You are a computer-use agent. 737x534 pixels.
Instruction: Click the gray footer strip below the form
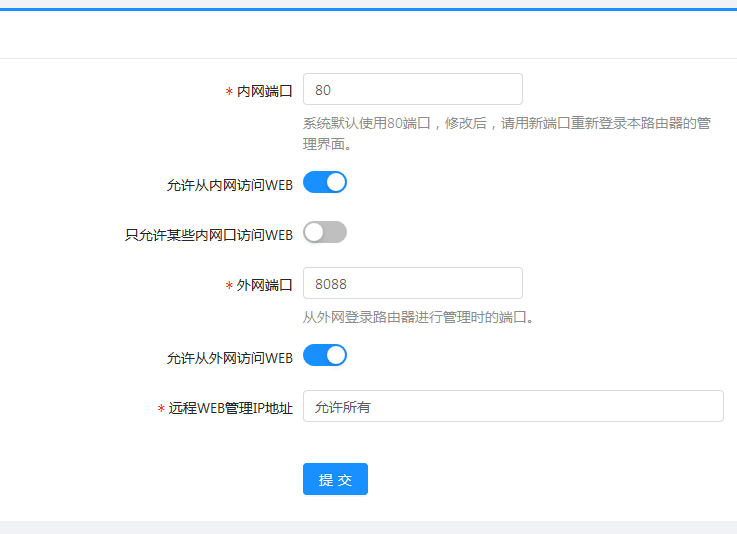pos(368,526)
